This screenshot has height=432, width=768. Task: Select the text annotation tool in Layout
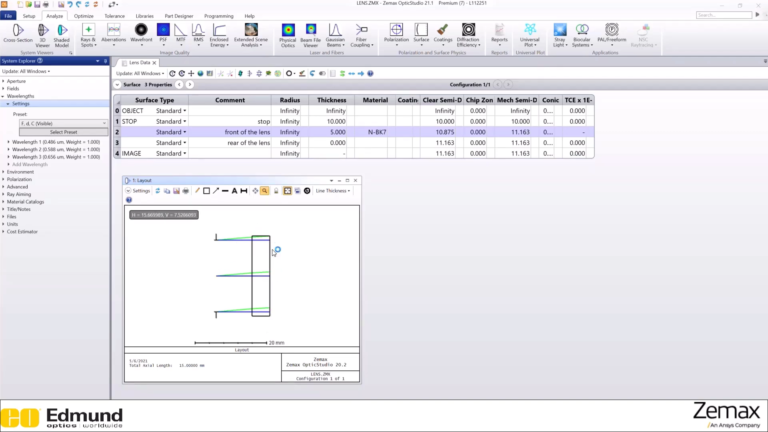click(x=234, y=191)
